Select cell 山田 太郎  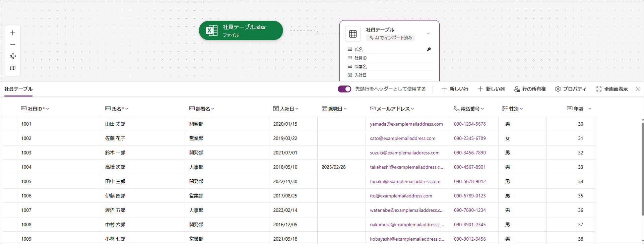click(x=143, y=124)
